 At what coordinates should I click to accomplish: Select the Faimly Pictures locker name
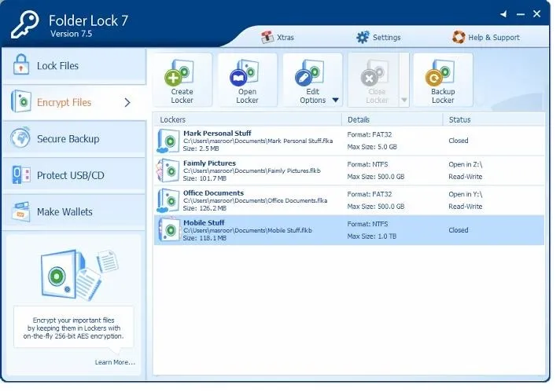209,163
